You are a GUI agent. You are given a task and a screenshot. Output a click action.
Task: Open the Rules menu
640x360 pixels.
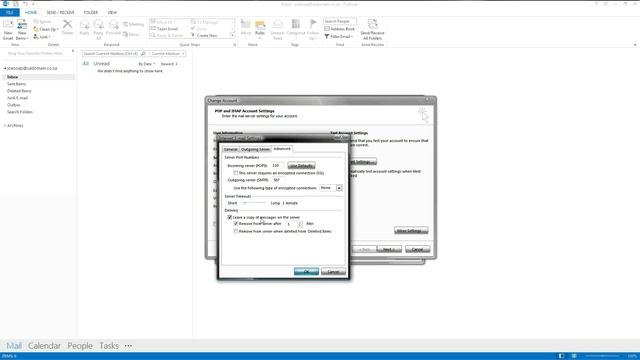(x=260, y=29)
